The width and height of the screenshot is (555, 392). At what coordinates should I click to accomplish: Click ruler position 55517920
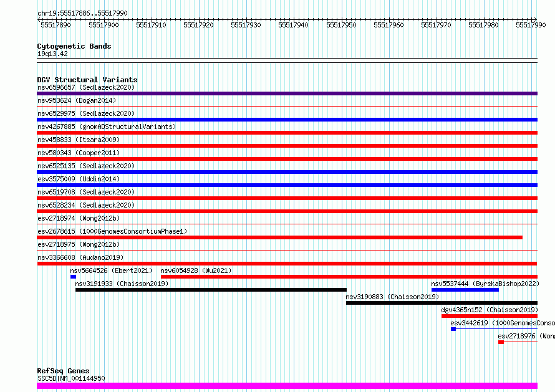coord(198,25)
